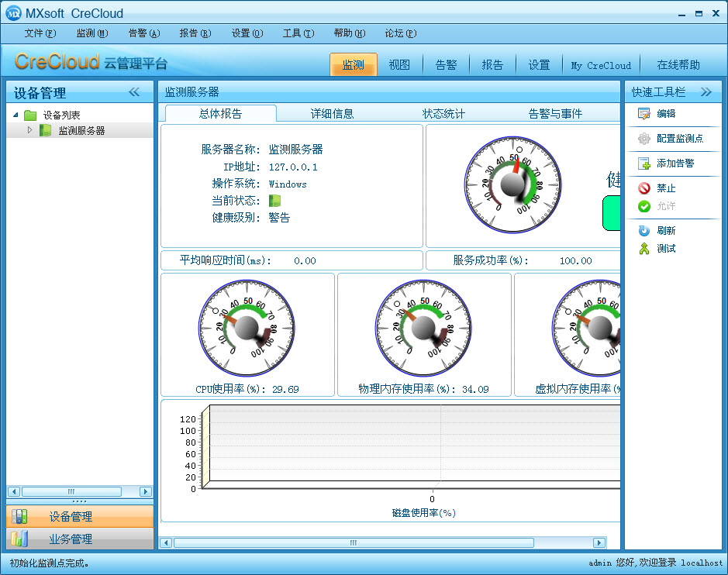Screen dimensions: 728x575
Task: Click the CPU usage (CPU使用率) gauge
Action: 247,328
